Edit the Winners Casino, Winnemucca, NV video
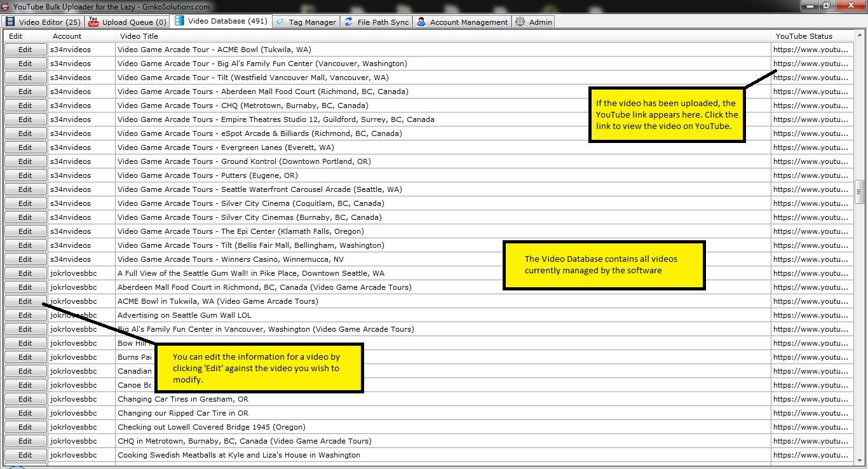 click(x=25, y=259)
